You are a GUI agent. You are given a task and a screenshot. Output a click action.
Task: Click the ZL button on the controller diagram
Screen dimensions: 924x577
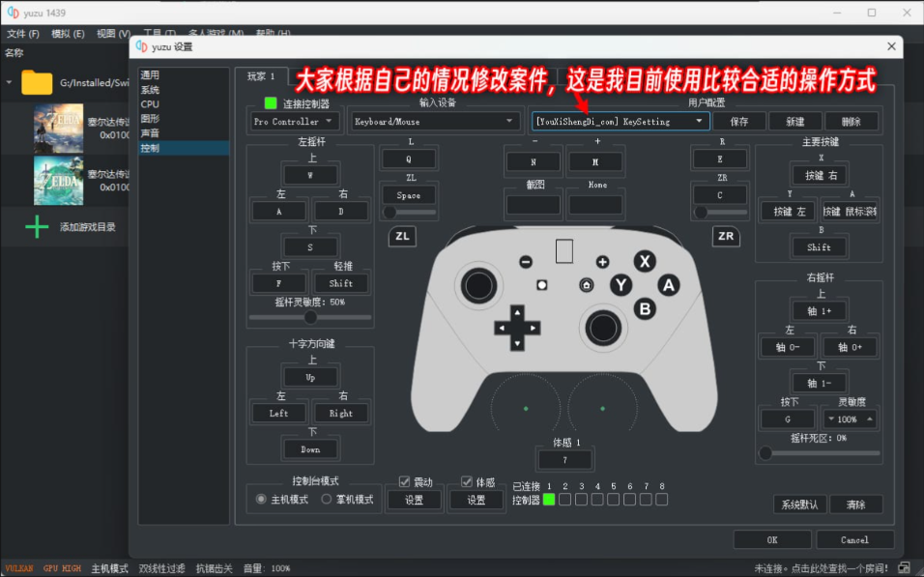(x=402, y=236)
